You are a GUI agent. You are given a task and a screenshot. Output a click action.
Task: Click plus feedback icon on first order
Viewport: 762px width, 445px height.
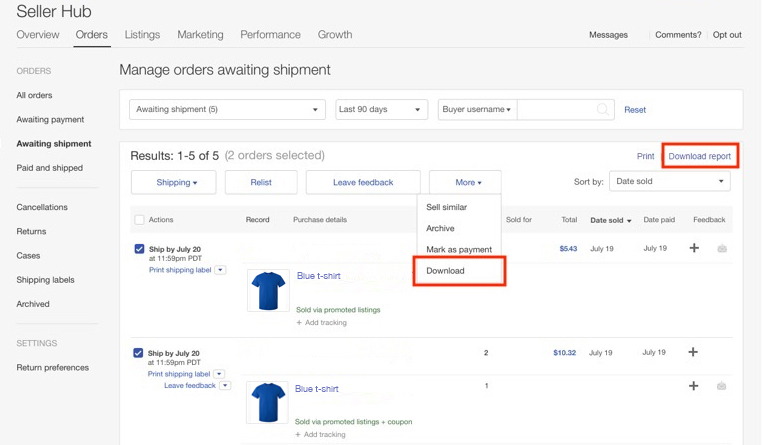(x=694, y=248)
